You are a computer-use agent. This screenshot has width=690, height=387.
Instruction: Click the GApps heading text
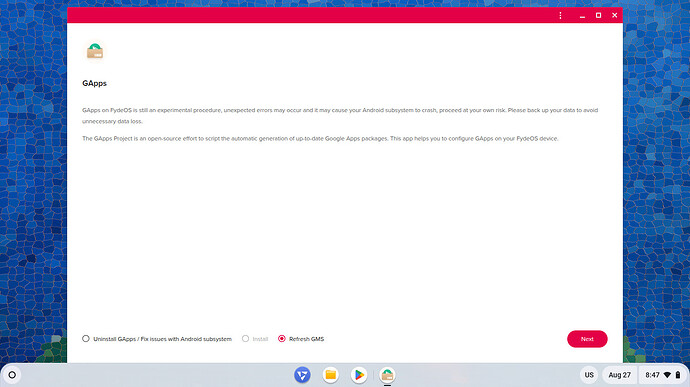click(95, 83)
